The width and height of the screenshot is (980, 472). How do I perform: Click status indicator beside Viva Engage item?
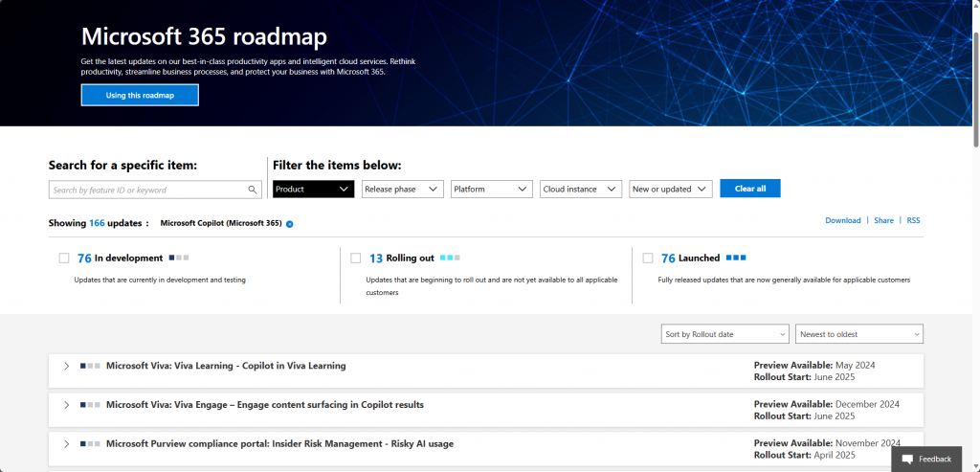point(90,405)
